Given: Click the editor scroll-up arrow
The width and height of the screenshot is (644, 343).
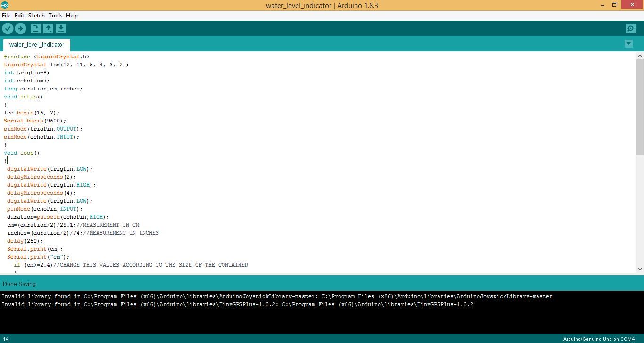Looking at the screenshot, I should [x=640, y=56].
